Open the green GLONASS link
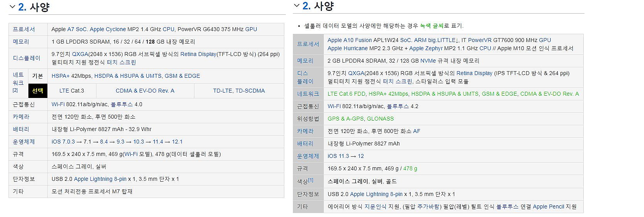This screenshot has width=644, height=217. coord(380,119)
